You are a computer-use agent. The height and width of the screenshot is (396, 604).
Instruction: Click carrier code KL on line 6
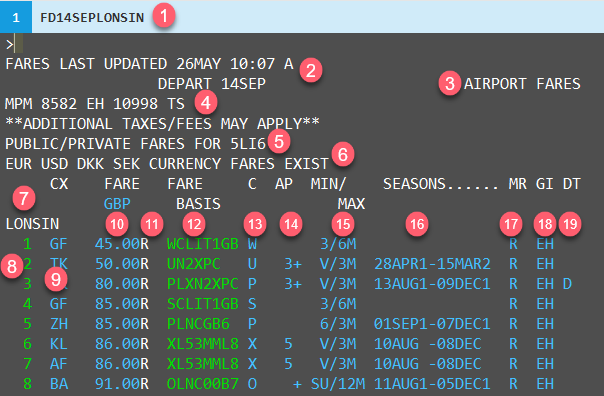tap(59, 344)
